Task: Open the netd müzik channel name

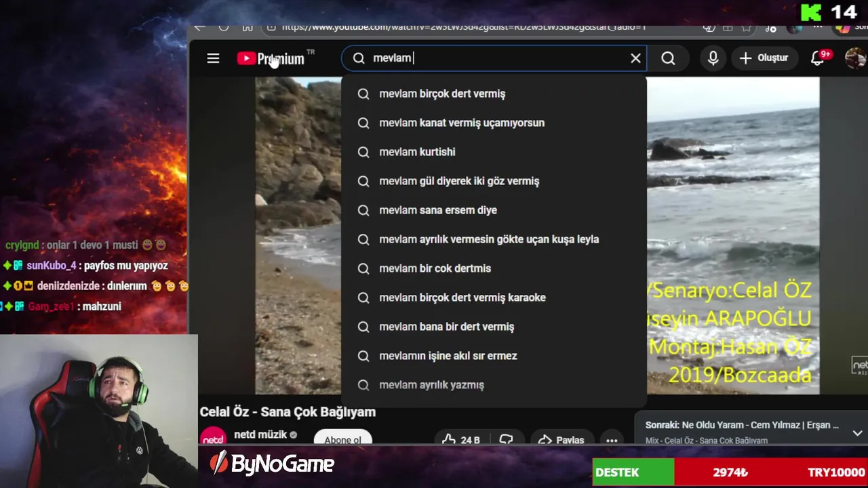Action: coord(260,434)
